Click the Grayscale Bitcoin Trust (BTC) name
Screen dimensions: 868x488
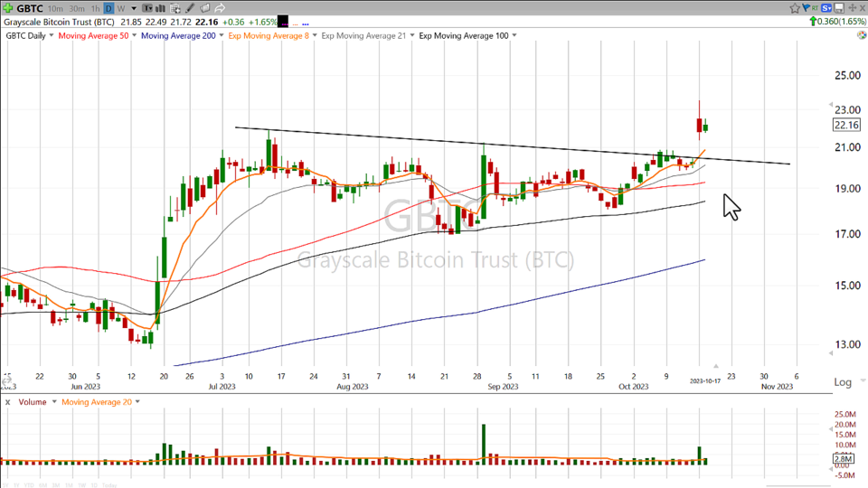point(60,22)
